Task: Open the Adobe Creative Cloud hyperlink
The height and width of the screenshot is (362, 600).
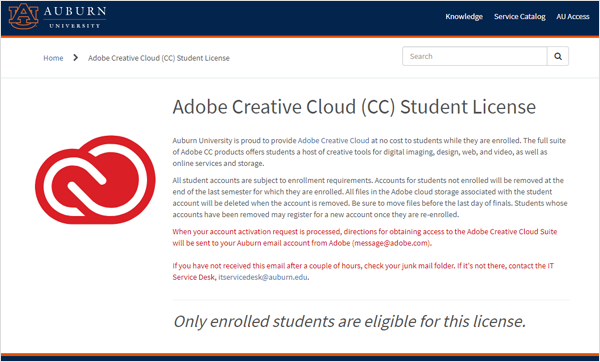Action: pyautogui.click(x=333, y=140)
